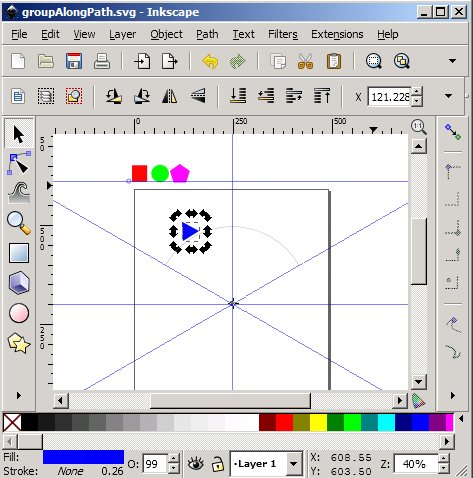Expand the toolbox overflow arrow below Star tool
The height and width of the screenshot is (478, 473).
click(19, 396)
